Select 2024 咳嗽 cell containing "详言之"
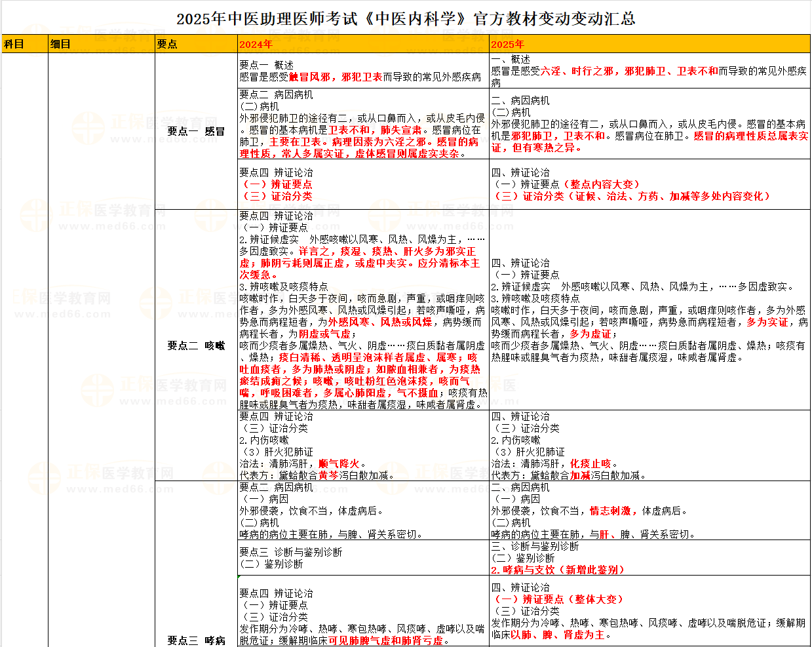Image resolution: width=812 pixels, height=647 pixels. click(362, 310)
